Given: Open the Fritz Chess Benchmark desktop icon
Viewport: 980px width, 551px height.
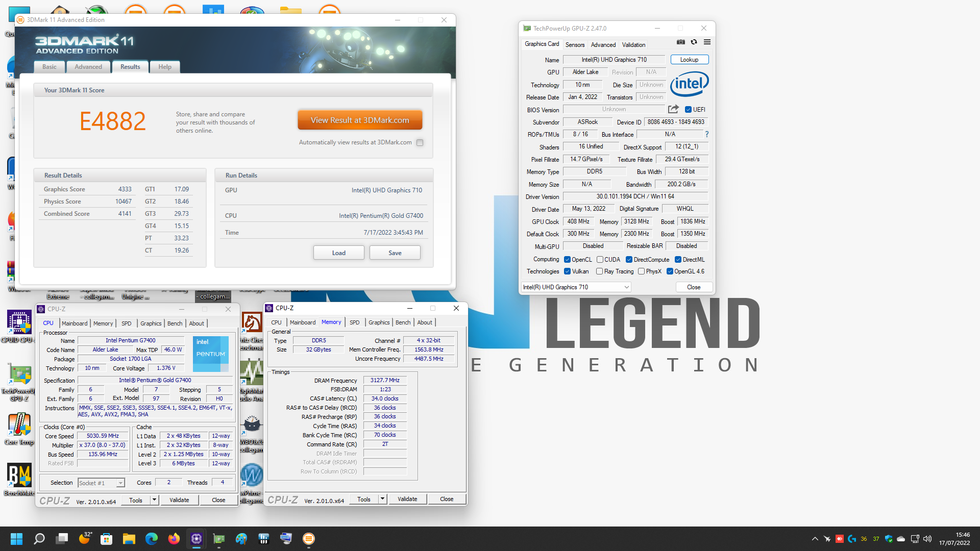Looking at the screenshot, I should pyautogui.click(x=252, y=331).
